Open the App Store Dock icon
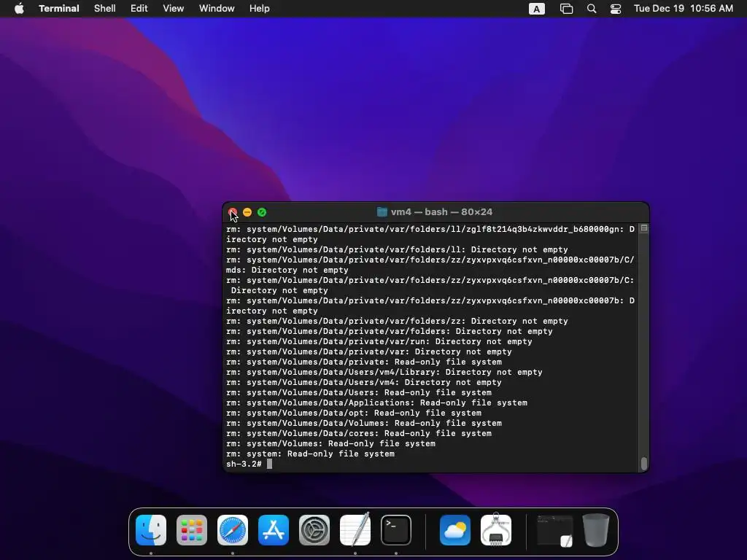Image resolution: width=747 pixels, height=560 pixels. click(x=274, y=530)
